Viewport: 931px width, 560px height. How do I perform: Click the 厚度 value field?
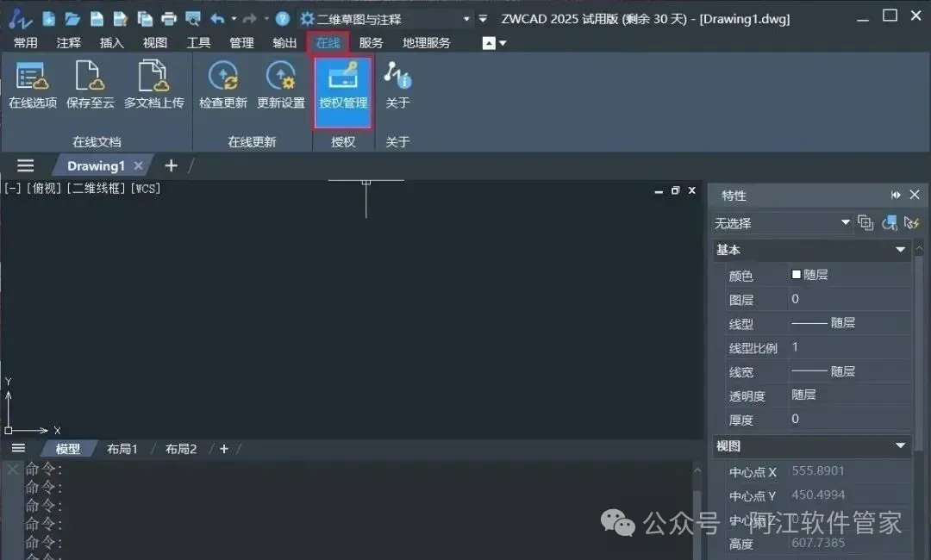click(850, 419)
